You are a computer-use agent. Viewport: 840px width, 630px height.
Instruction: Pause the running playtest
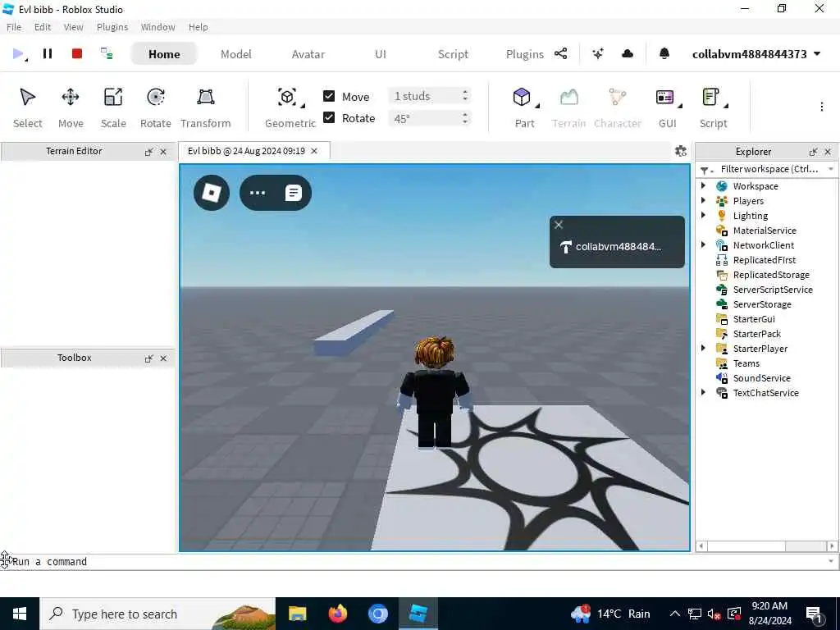pos(48,53)
